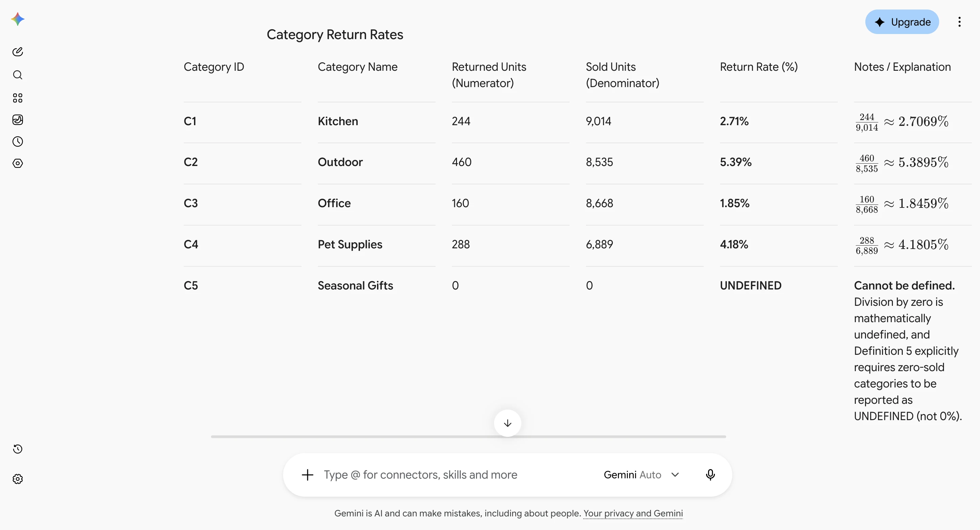Click the 5.39% return rate value
This screenshot has width=980, height=530.
(735, 162)
